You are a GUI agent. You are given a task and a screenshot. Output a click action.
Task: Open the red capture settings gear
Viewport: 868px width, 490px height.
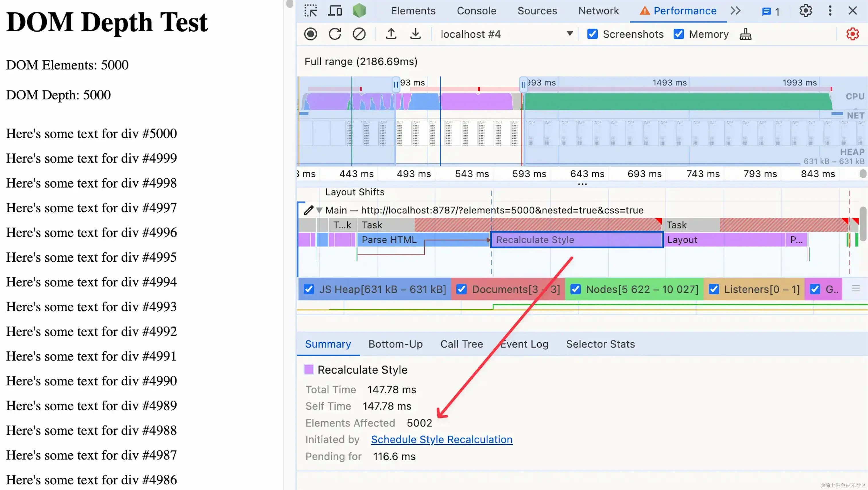point(852,34)
